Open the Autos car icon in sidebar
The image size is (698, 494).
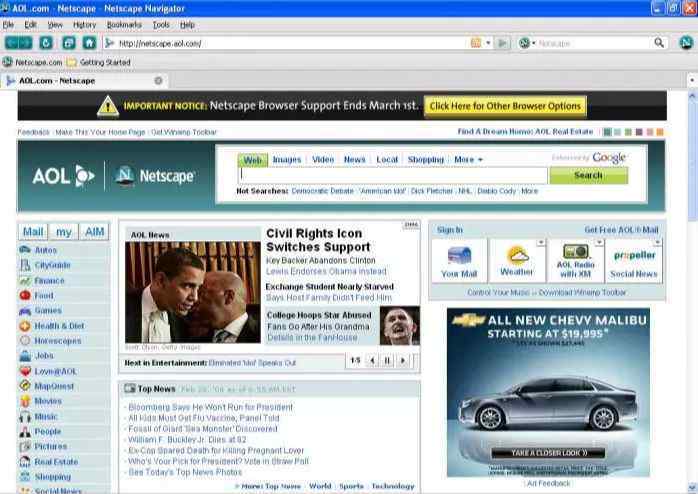(25, 250)
